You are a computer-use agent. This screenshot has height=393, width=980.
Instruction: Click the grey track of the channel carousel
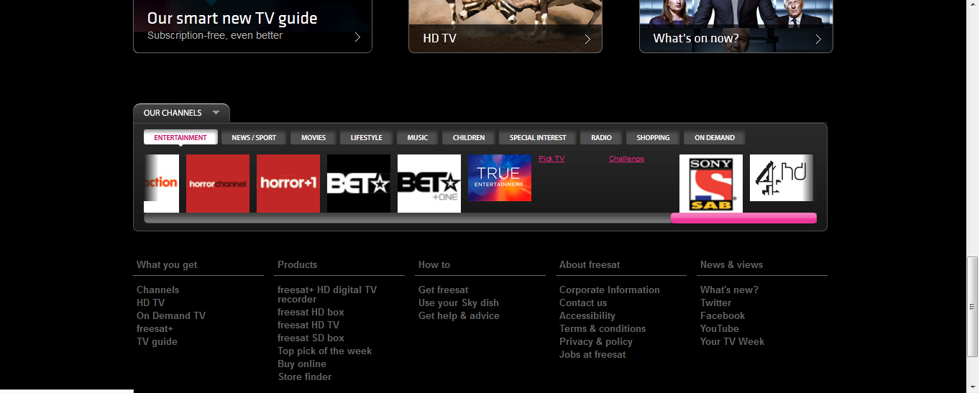407,218
